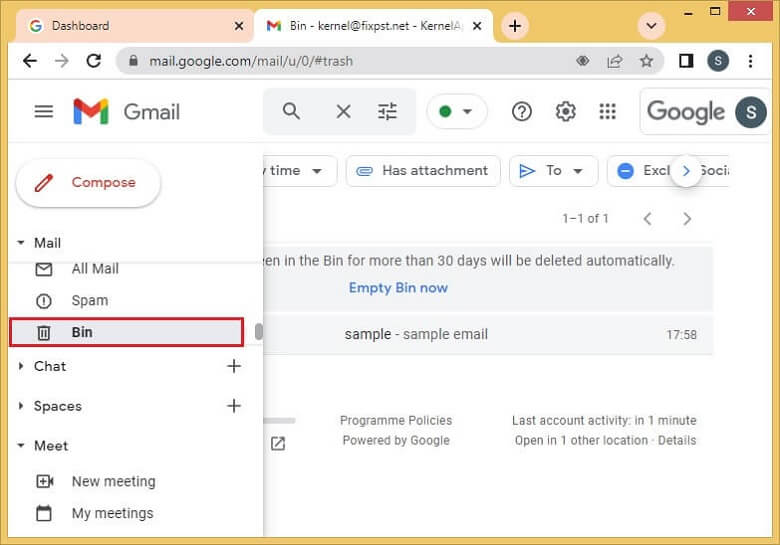Viewport: 780px width, 545px height.
Task: Open Gmail settings gear icon
Action: 566,111
